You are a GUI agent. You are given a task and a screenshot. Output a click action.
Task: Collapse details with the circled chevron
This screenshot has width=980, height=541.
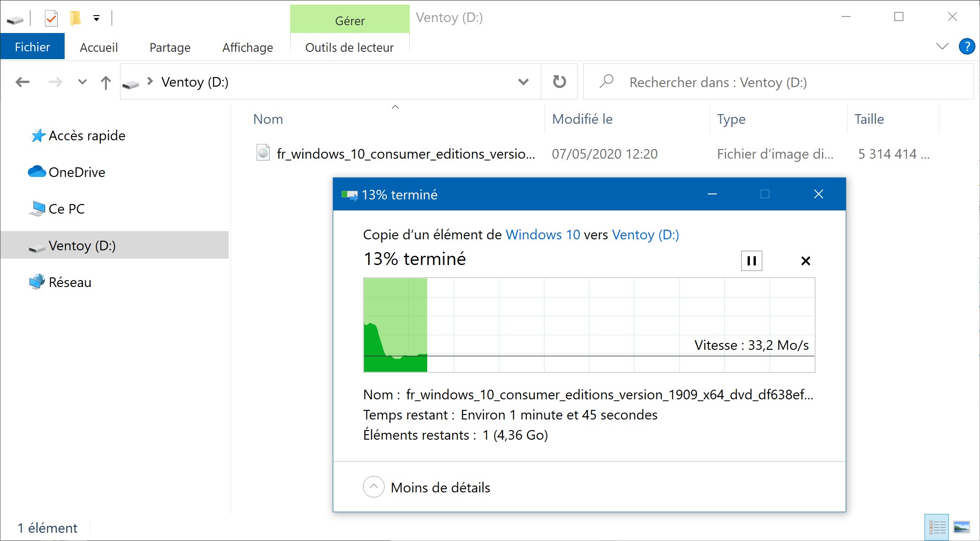pos(374,487)
